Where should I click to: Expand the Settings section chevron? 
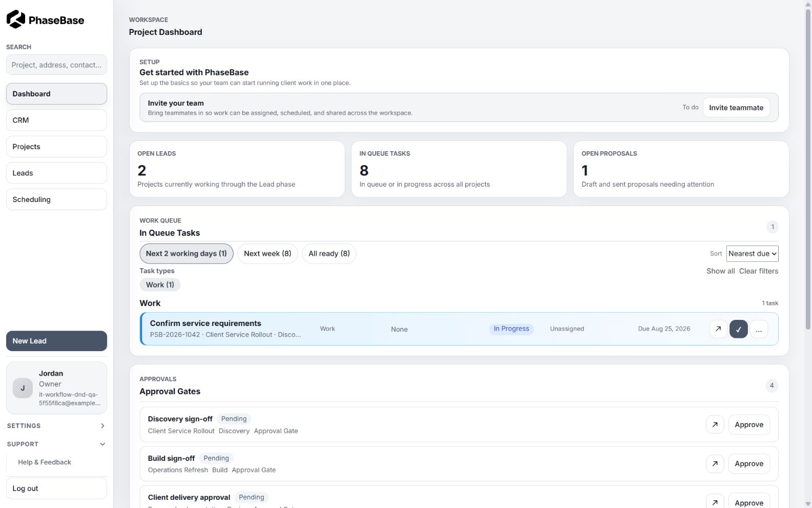tap(102, 425)
